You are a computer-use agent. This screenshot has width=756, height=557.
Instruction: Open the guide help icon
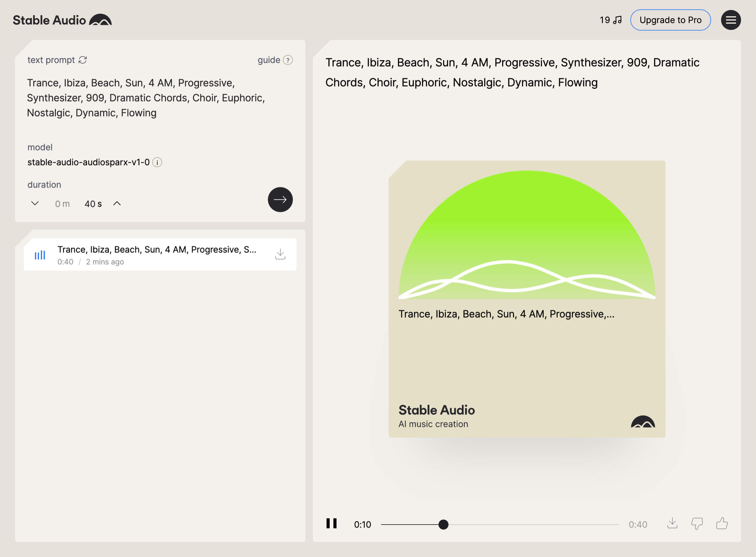(x=288, y=60)
